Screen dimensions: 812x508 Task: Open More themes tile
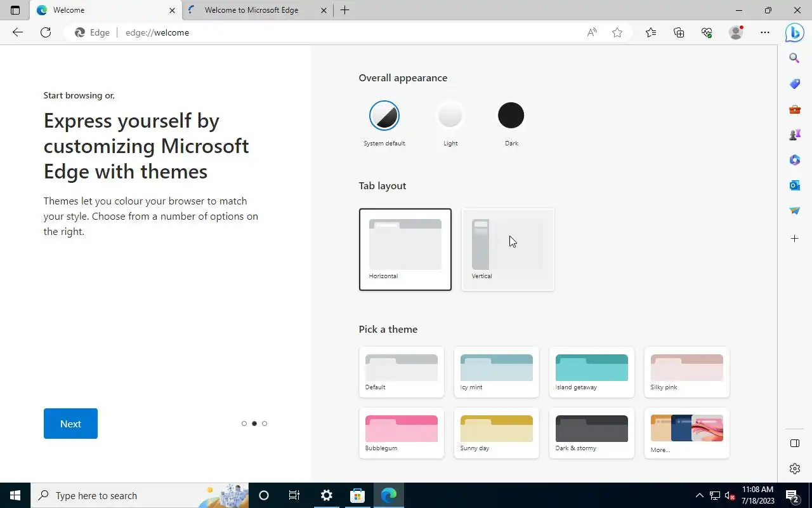(687, 433)
